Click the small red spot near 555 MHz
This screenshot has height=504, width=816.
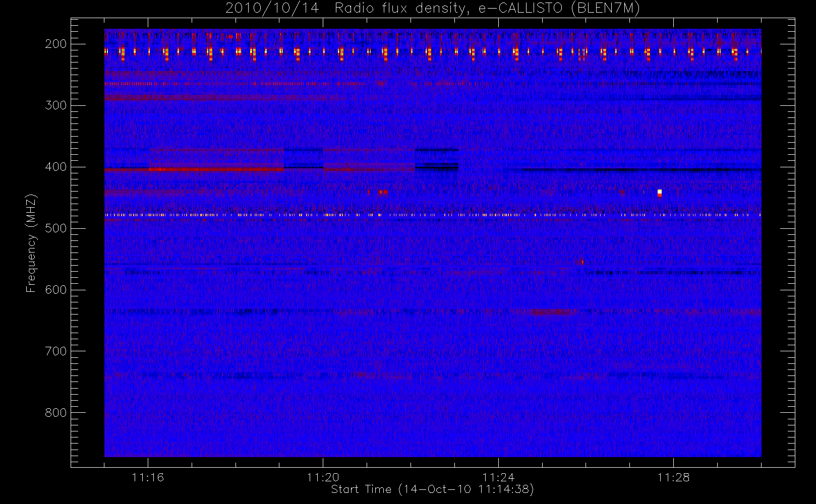(582, 262)
